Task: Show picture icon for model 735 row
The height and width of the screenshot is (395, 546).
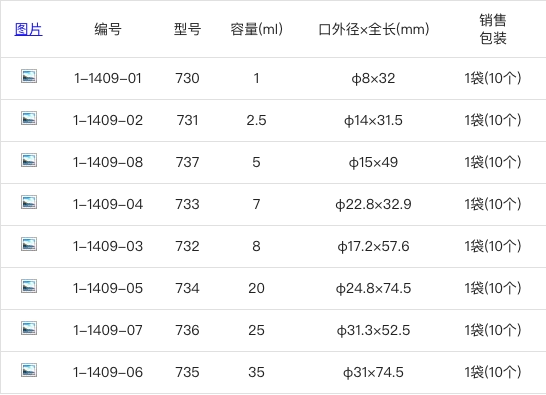Action: pyautogui.click(x=29, y=370)
